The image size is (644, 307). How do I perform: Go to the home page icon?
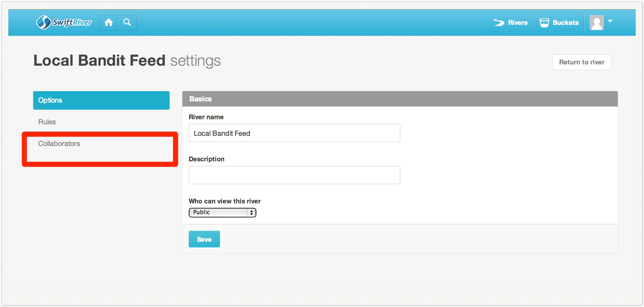point(109,22)
